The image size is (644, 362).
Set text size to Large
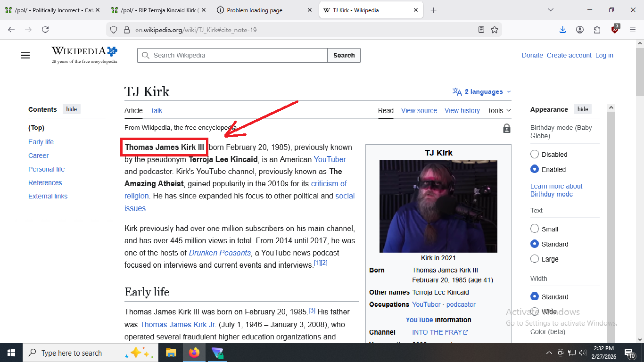point(535,259)
